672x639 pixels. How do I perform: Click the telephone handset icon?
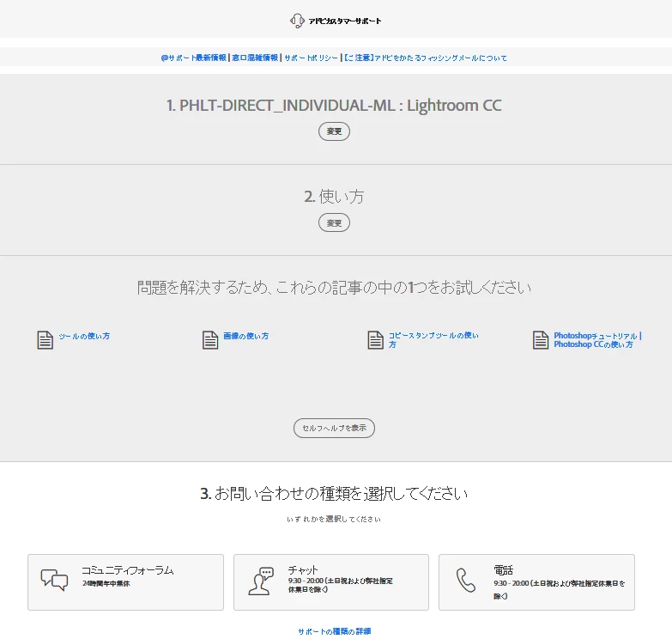(x=465, y=581)
